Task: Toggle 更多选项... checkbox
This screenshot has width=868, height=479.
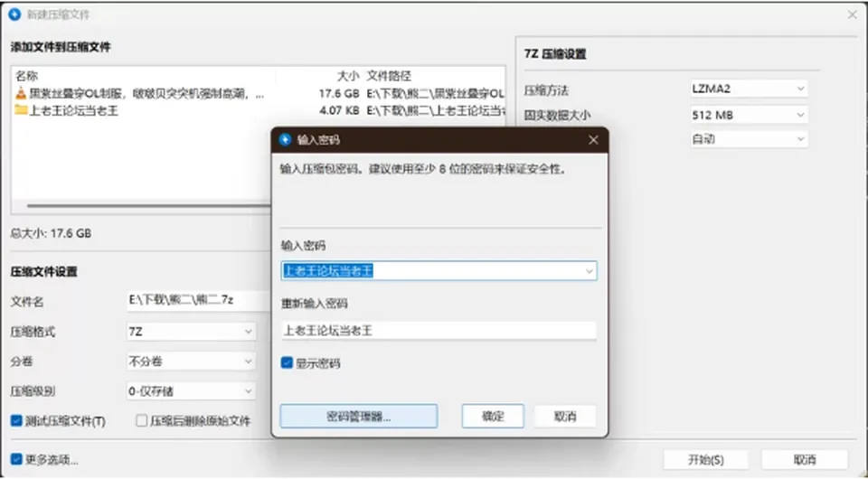Action: [x=16, y=460]
